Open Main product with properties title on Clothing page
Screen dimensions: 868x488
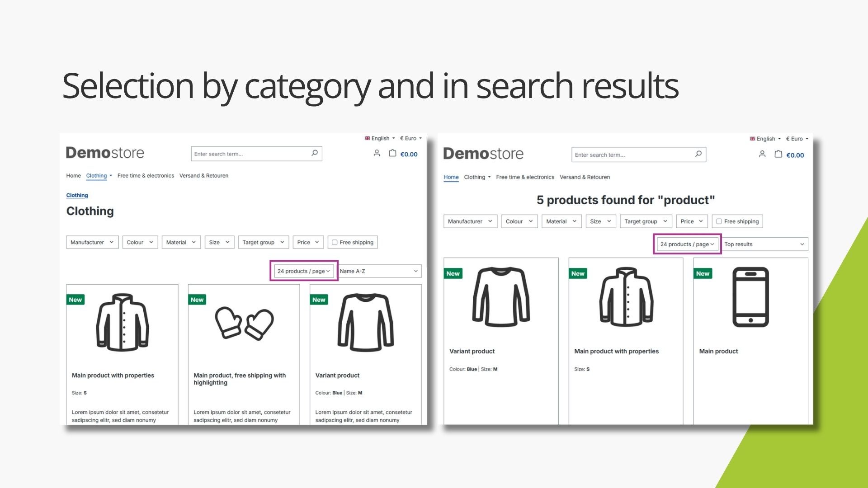pos(113,375)
